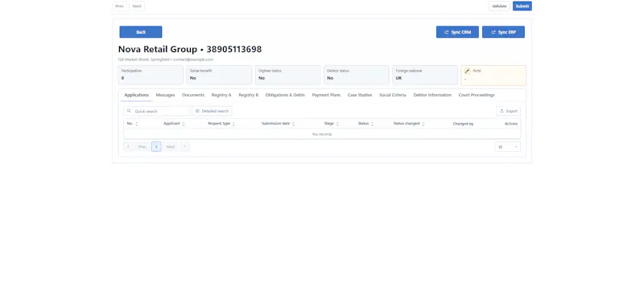Sort by Status changed column arrows
Image resolution: width=644 pixels, height=303 pixels.
(x=423, y=124)
